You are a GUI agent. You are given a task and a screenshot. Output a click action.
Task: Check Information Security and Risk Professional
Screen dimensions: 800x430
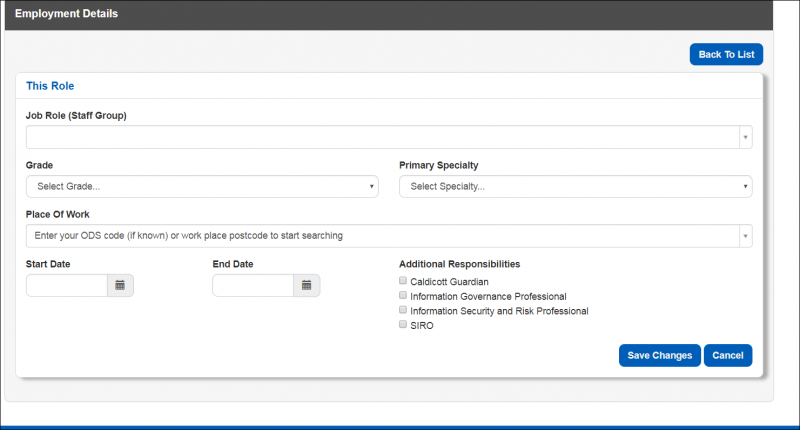403,310
